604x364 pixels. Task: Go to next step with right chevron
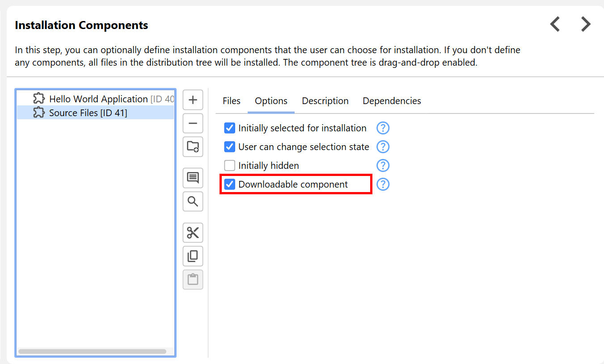pos(586,24)
